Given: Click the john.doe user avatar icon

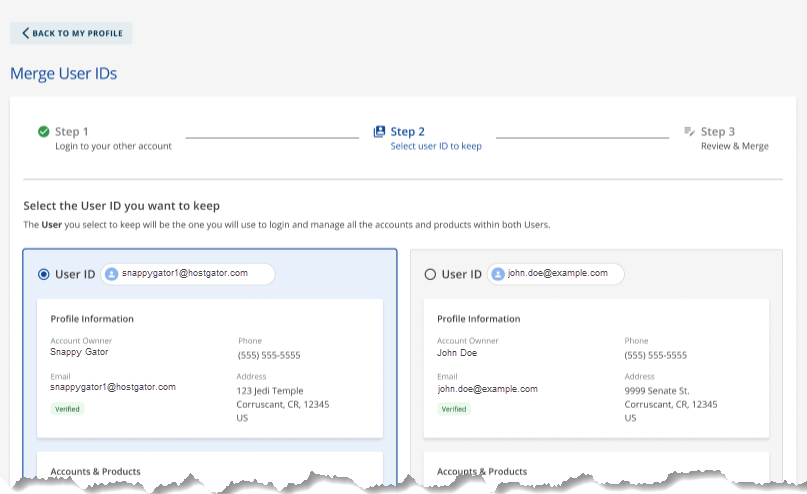Looking at the screenshot, I should coord(498,274).
